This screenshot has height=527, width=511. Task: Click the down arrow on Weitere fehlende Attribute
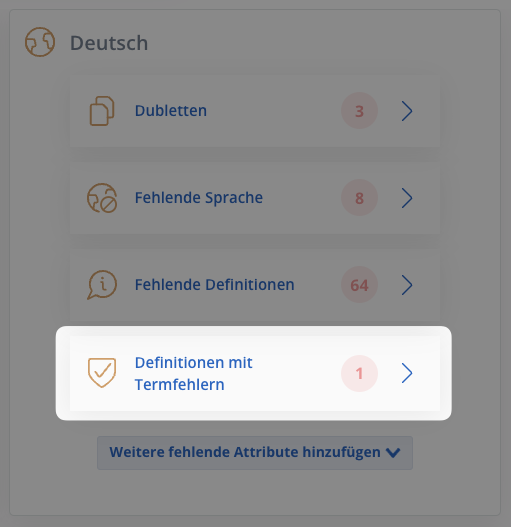coord(393,453)
